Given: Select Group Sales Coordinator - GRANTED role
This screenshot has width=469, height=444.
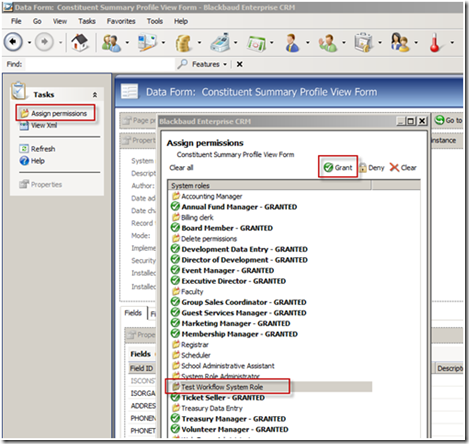Looking at the screenshot, I should tap(239, 302).
